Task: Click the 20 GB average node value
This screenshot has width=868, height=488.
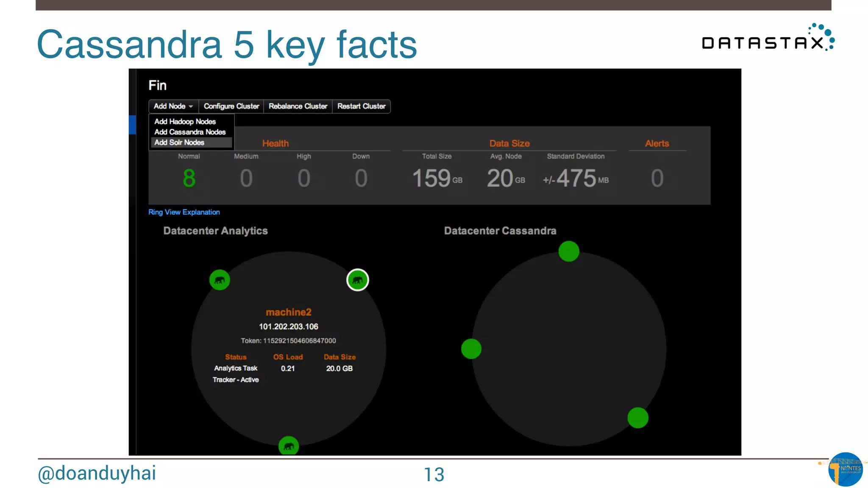Action: (506, 178)
